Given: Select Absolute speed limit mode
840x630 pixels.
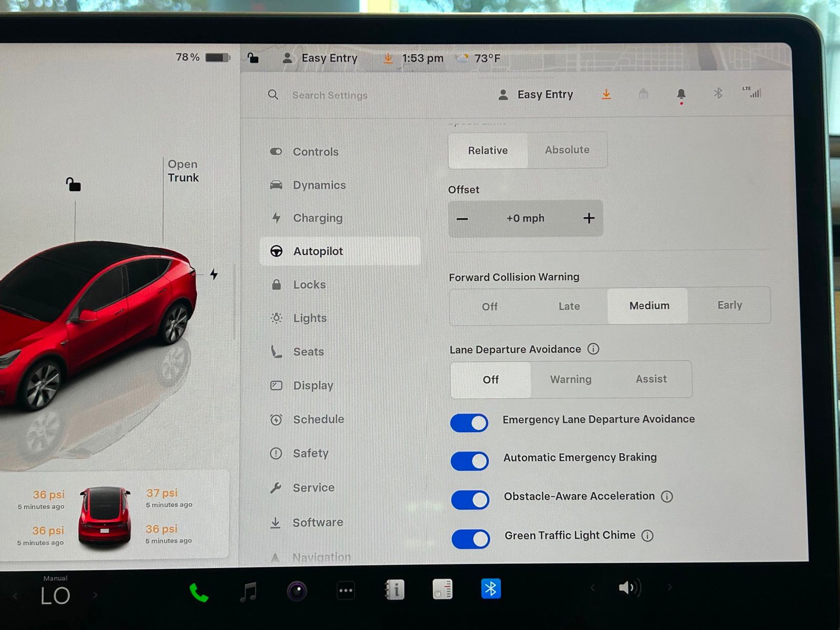Looking at the screenshot, I should pos(567,150).
